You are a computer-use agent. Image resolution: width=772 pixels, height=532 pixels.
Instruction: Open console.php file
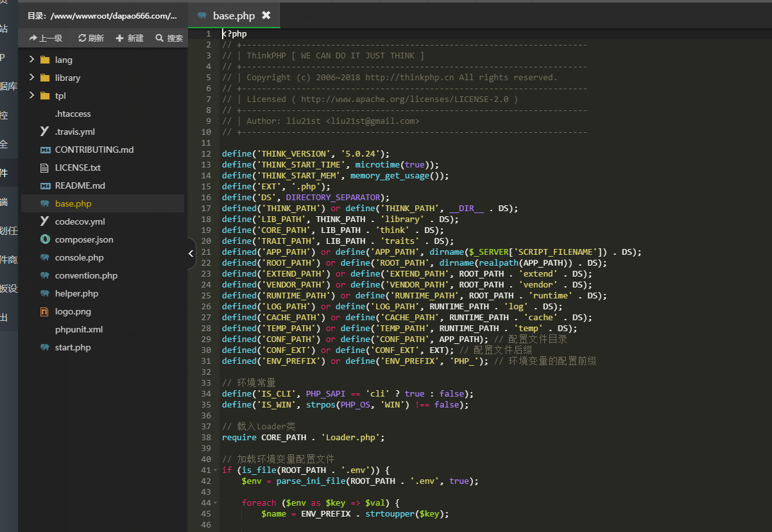[x=80, y=257]
